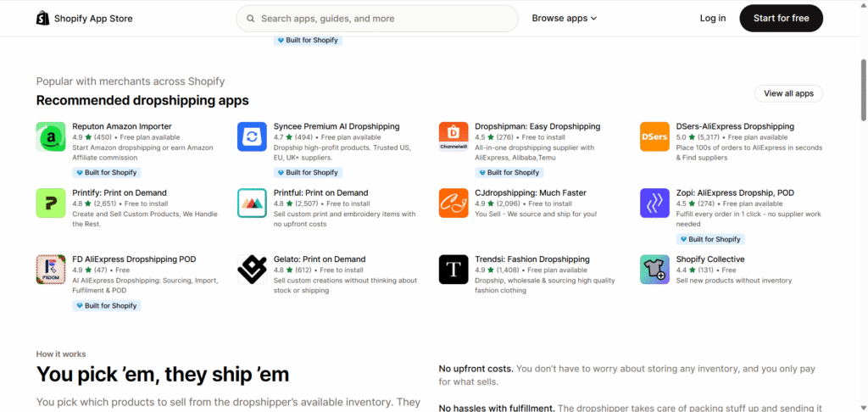Click the Log in link
Image resolution: width=868 pixels, height=412 pixels.
713,19
